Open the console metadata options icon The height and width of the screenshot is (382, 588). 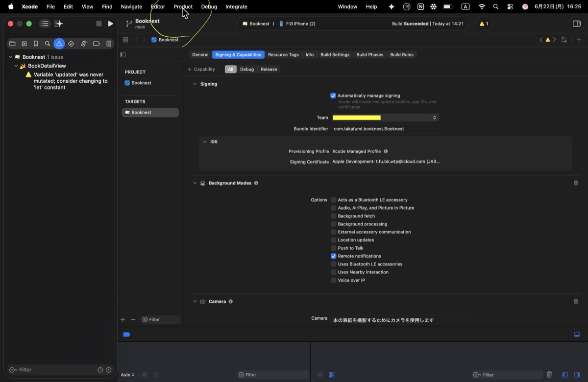click(332, 375)
